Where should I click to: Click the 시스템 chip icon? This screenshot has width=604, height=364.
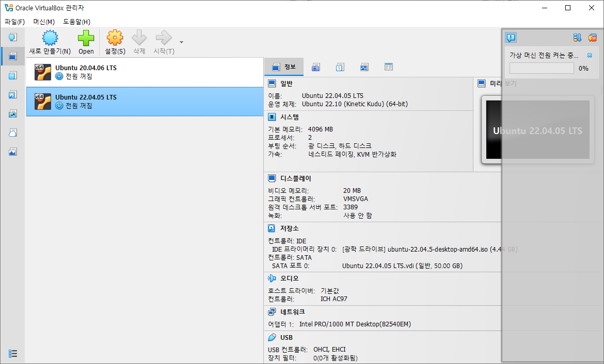pos(272,117)
